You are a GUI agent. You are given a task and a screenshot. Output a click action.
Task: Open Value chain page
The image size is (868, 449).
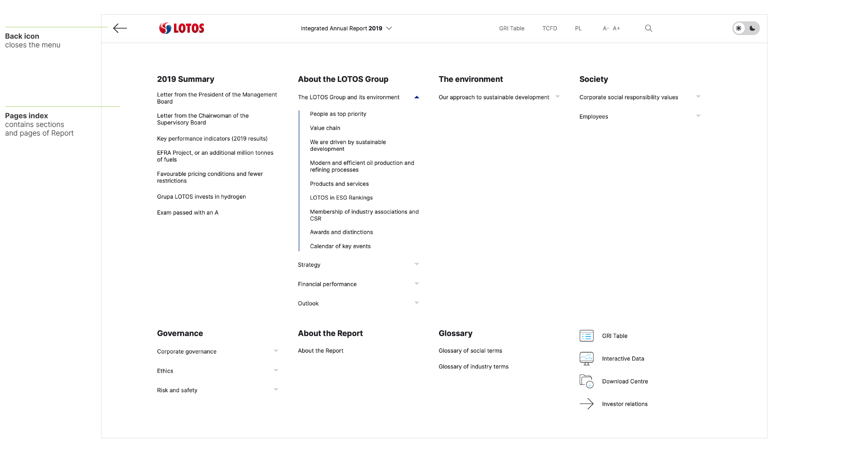325,128
